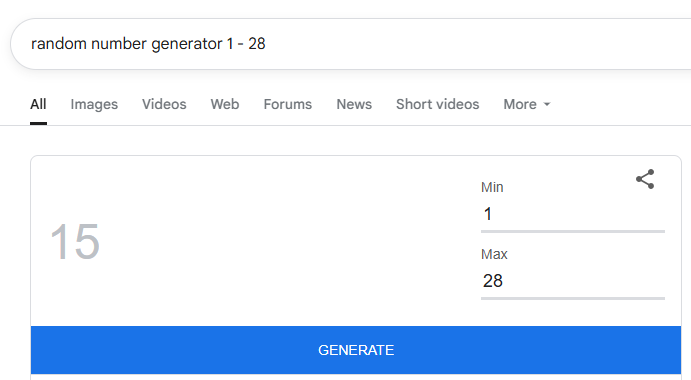The height and width of the screenshot is (380, 691).
Task: Click the share icon on the generator card
Action: (x=645, y=179)
